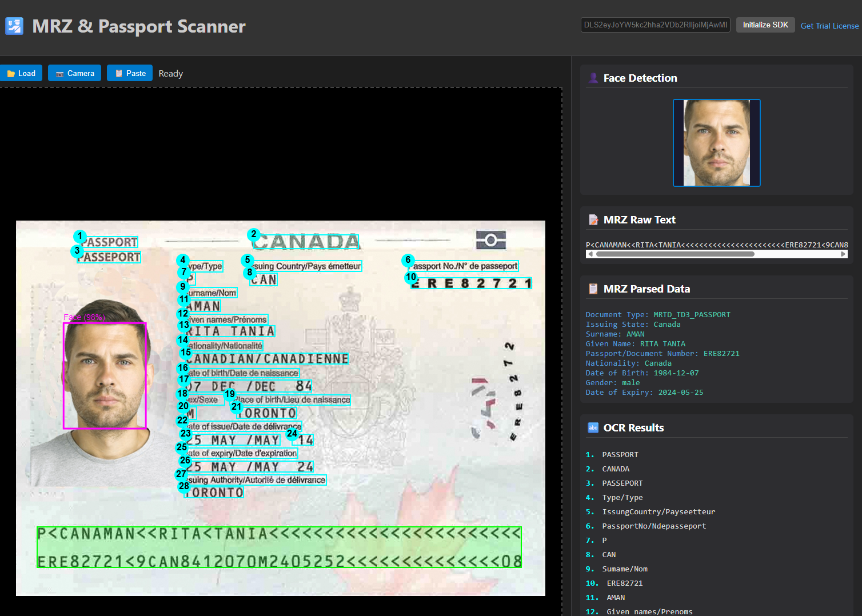This screenshot has height=616, width=862.
Task: Select the license key input field
Action: click(655, 25)
